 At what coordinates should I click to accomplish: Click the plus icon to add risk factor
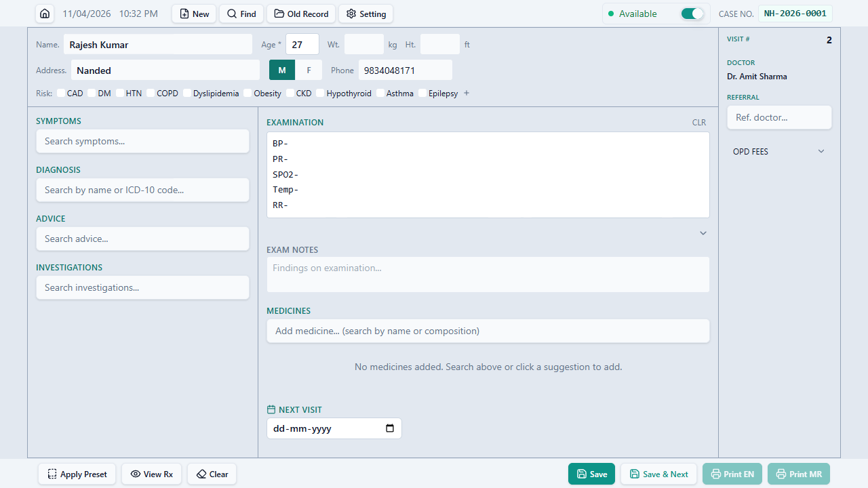pyautogui.click(x=467, y=93)
